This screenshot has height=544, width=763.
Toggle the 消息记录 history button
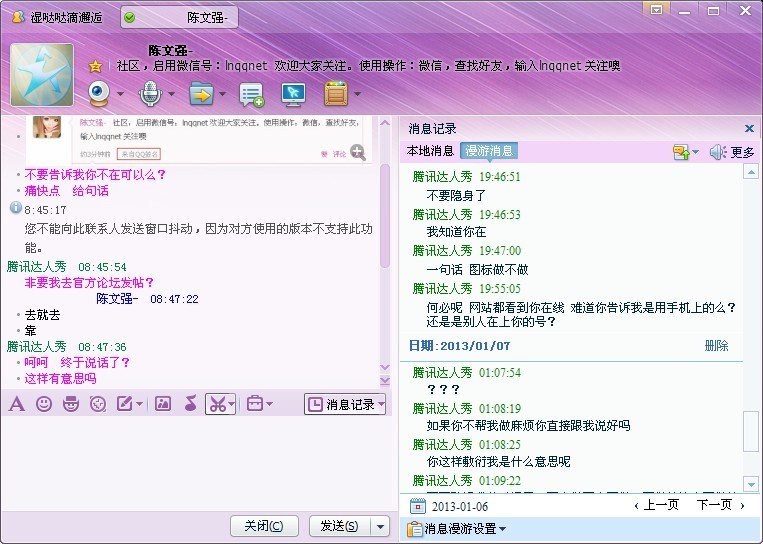341,404
